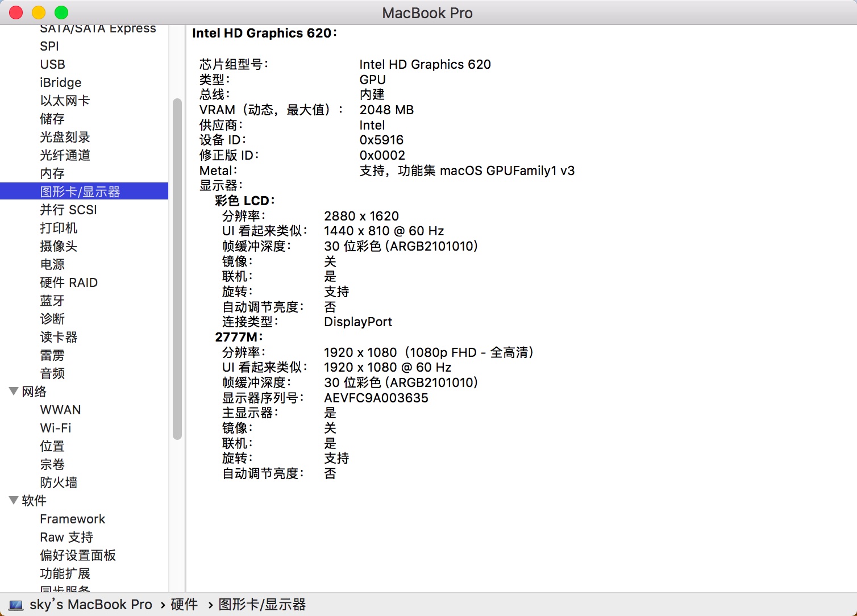Click the revision ID value 0x0002
This screenshot has height=616, width=857.
382,155
